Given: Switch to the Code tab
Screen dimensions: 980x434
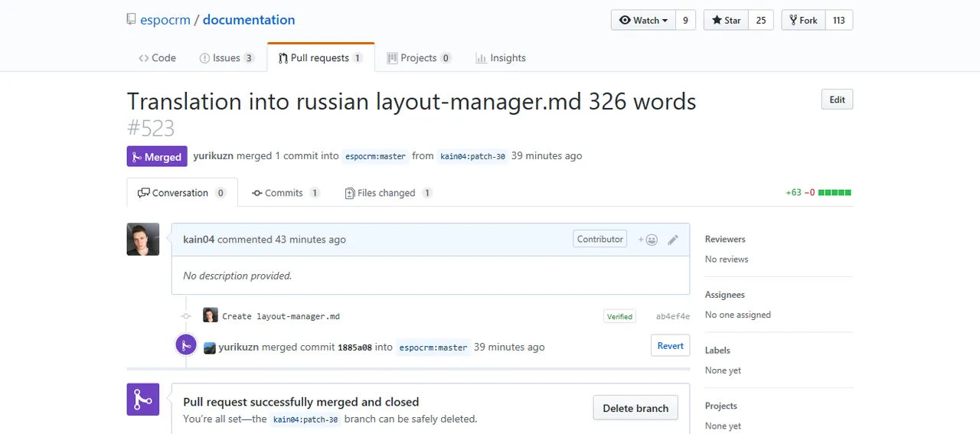Looking at the screenshot, I should (x=157, y=57).
